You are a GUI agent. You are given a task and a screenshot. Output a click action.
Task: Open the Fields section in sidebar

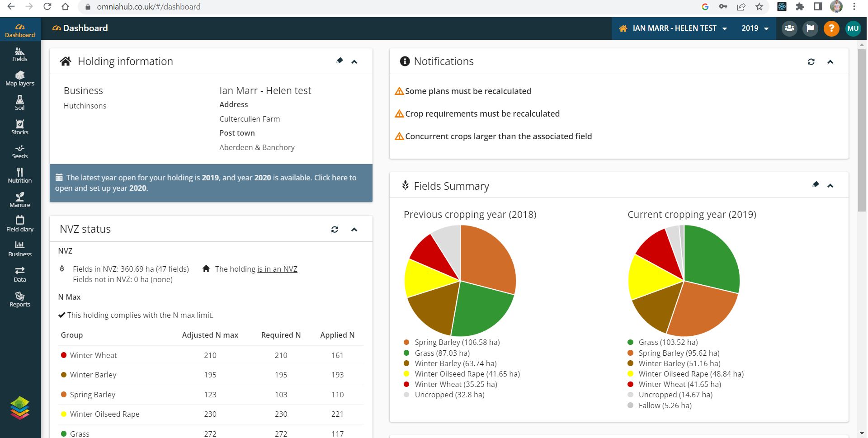pos(20,54)
